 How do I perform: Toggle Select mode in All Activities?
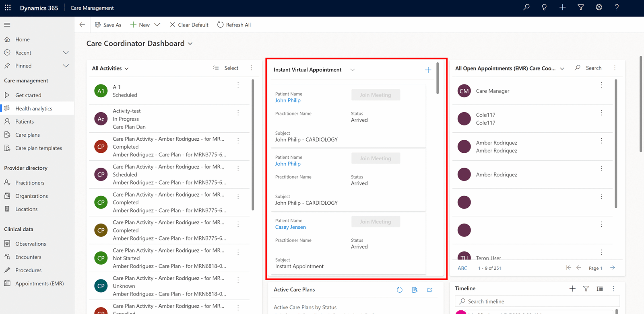226,68
